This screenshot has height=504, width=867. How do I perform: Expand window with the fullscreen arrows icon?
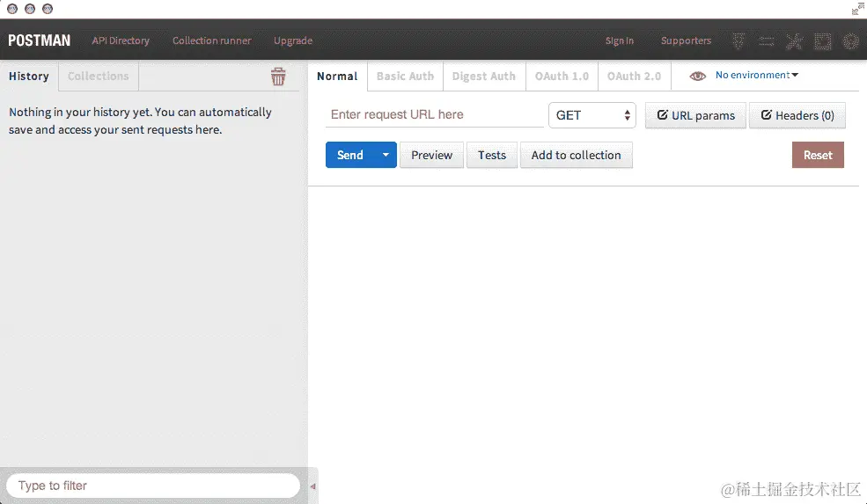pyautogui.click(x=857, y=8)
